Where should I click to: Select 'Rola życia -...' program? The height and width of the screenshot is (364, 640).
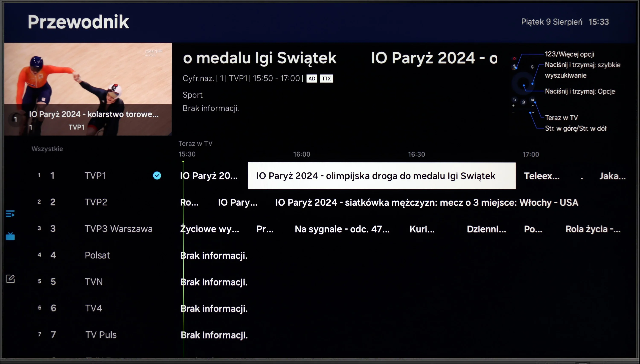593,229
